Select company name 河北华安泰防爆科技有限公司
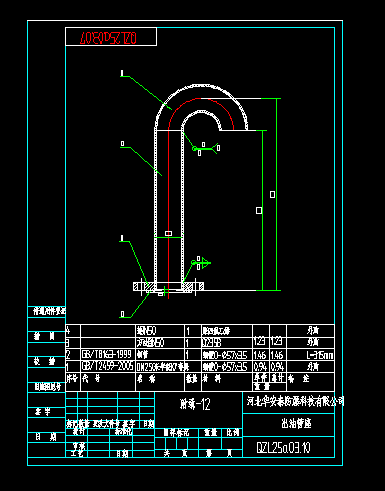The height and width of the screenshot is (491, 385). [295, 401]
